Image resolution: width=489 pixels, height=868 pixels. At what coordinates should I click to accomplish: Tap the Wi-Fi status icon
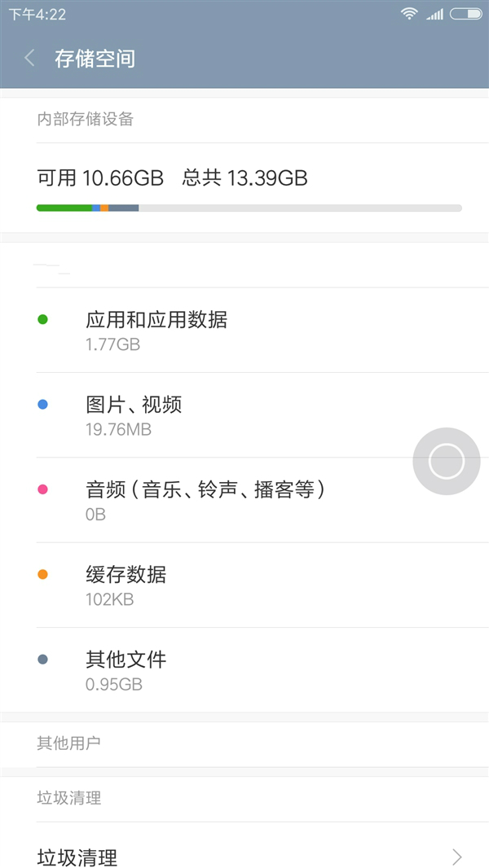click(409, 14)
